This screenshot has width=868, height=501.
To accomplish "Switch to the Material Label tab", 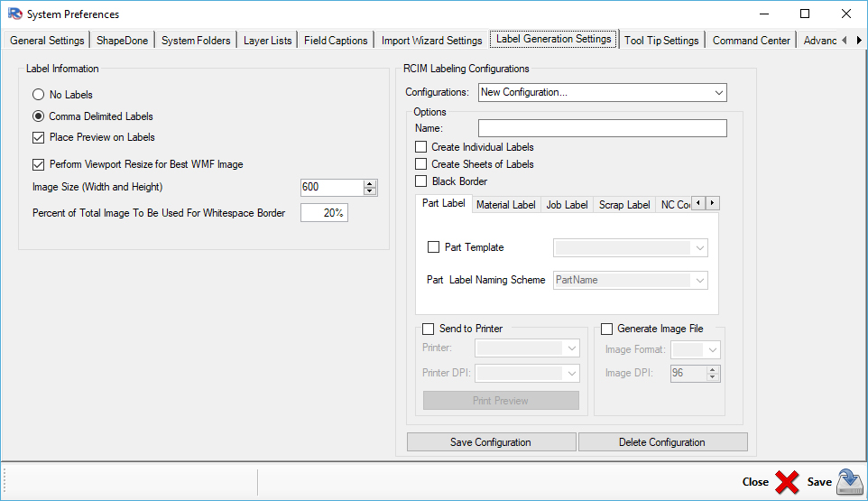I will pos(506,205).
